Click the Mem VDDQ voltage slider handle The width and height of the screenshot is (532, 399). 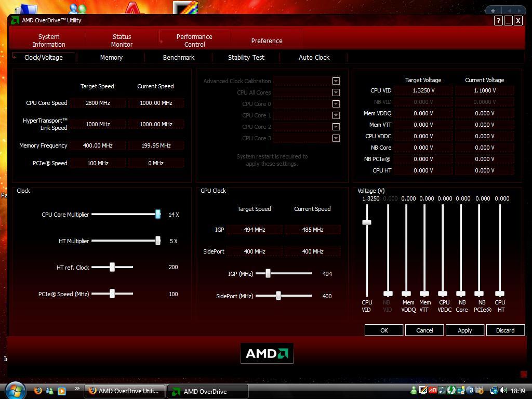pos(406,294)
